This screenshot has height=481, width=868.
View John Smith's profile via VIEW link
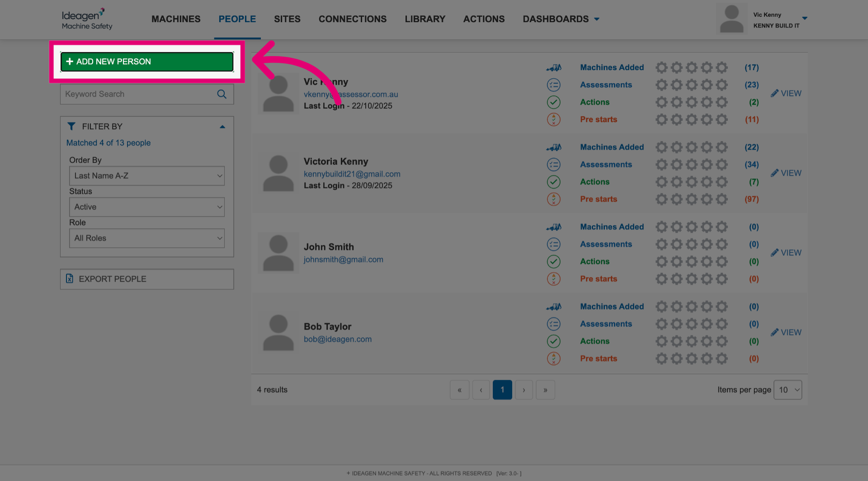click(786, 252)
